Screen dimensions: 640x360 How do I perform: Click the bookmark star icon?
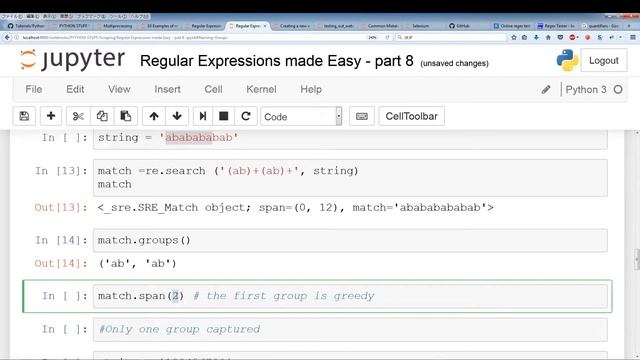coord(514,37)
